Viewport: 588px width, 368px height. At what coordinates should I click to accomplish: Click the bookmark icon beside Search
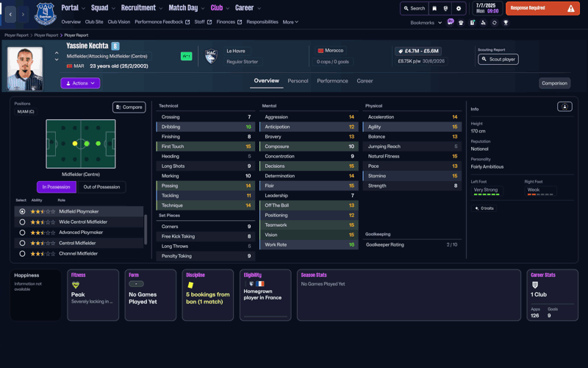(x=434, y=9)
